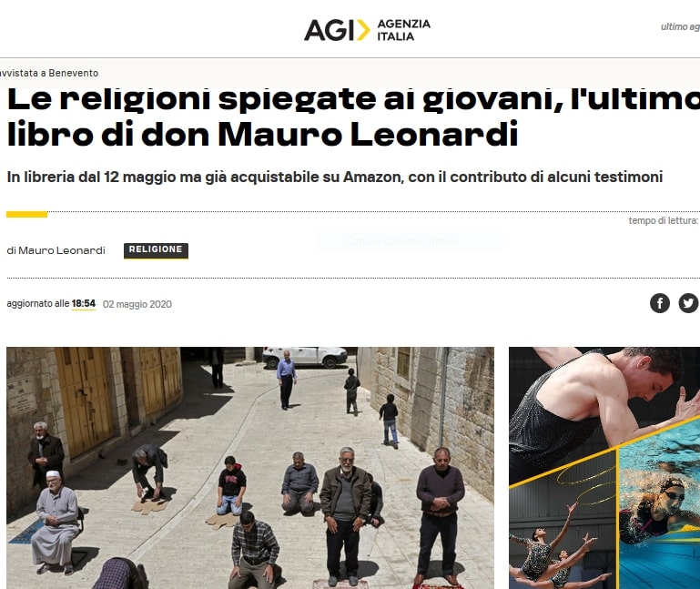
Task: Open the RELIGIONE category tag
Action: (x=156, y=250)
